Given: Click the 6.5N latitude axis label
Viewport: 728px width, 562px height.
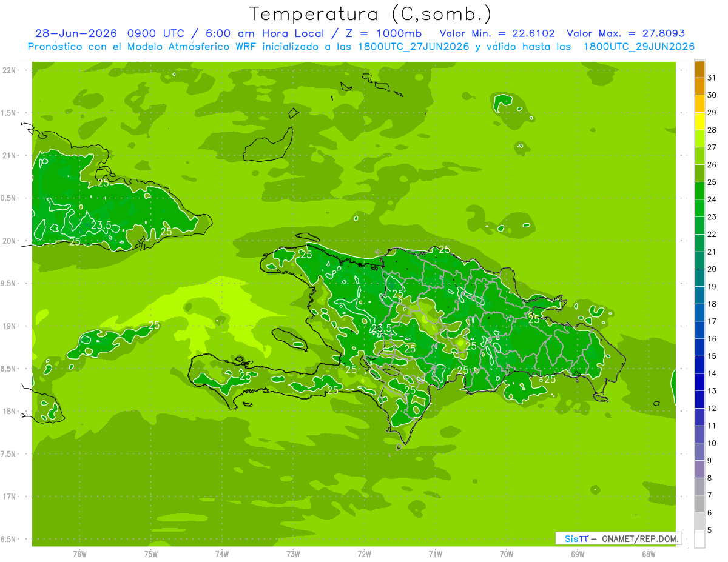Looking at the screenshot, I should [9, 539].
